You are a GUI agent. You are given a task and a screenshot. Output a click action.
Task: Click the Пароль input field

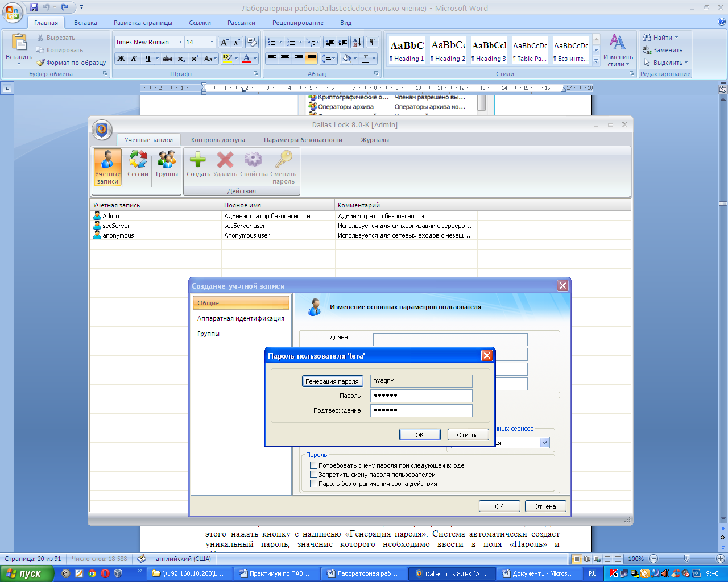click(x=421, y=396)
